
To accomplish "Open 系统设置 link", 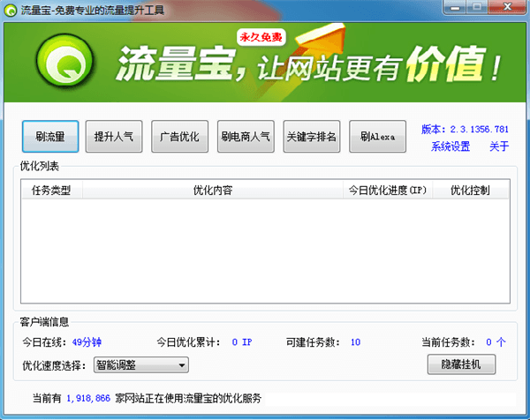I will pos(450,146).
